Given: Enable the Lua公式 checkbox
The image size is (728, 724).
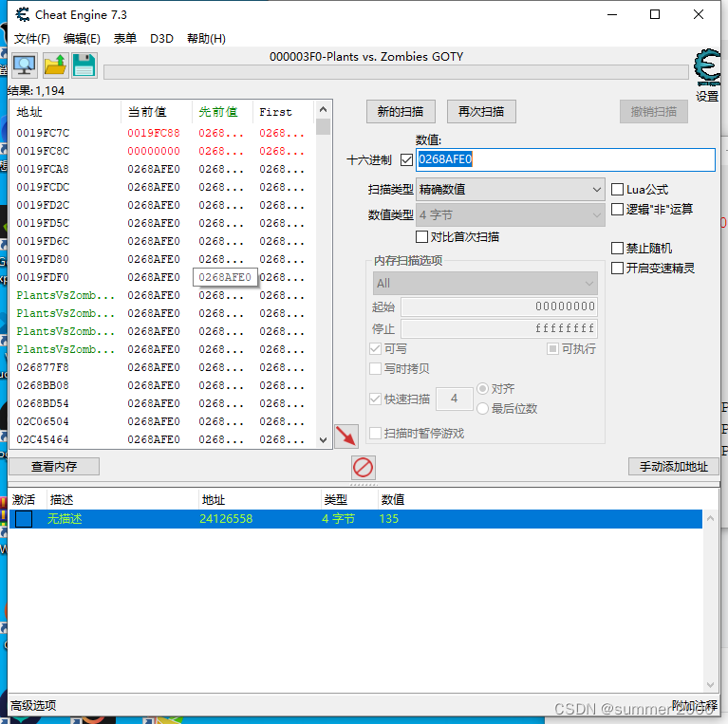Looking at the screenshot, I should point(617,190).
